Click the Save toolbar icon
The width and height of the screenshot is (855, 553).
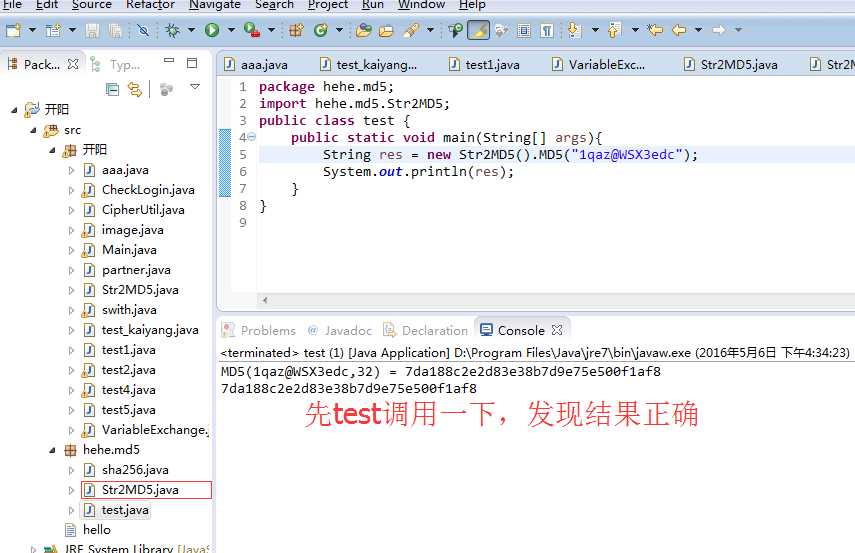tap(93, 30)
